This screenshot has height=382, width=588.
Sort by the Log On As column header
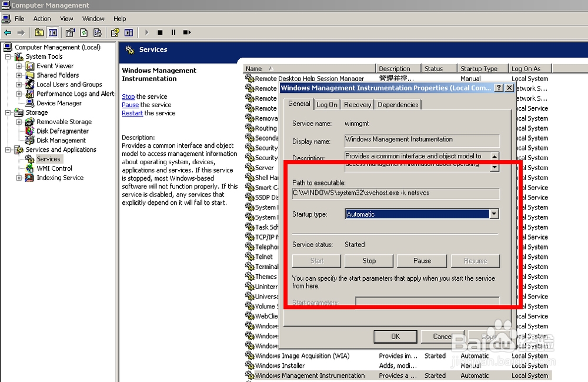[x=530, y=69]
